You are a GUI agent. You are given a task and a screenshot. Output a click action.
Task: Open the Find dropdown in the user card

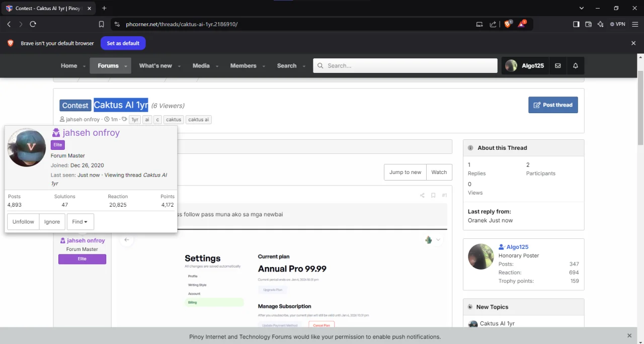(80, 222)
